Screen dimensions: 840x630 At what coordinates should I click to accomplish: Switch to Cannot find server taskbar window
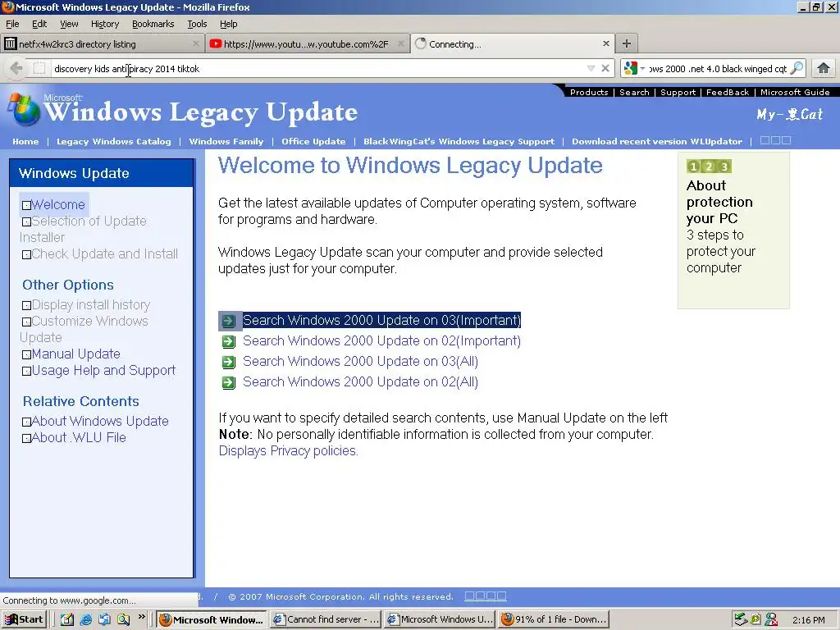[326, 619]
